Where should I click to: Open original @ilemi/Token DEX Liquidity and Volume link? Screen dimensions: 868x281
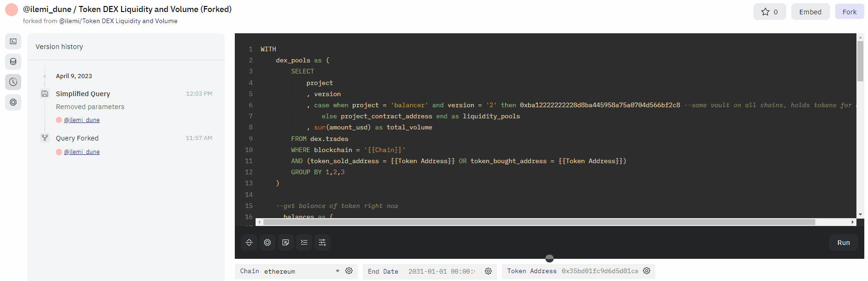[118, 21]
